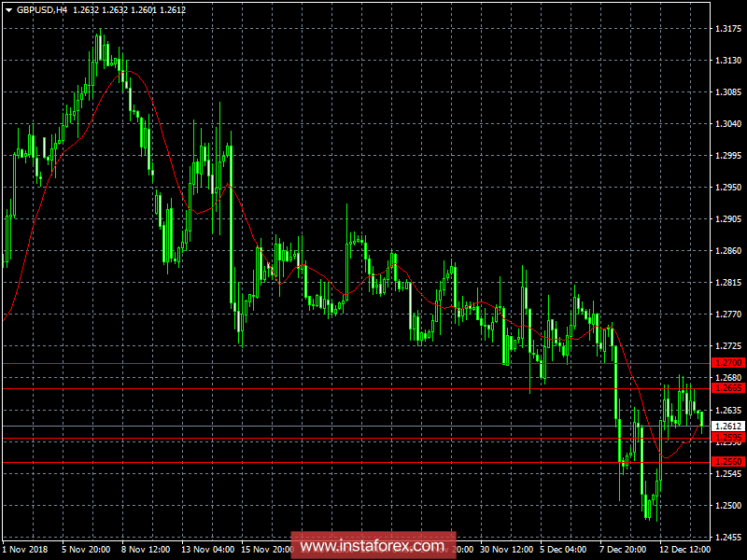
Task: Click the 30 Nov 12:00 time label
Action: (x=506, y=549)
